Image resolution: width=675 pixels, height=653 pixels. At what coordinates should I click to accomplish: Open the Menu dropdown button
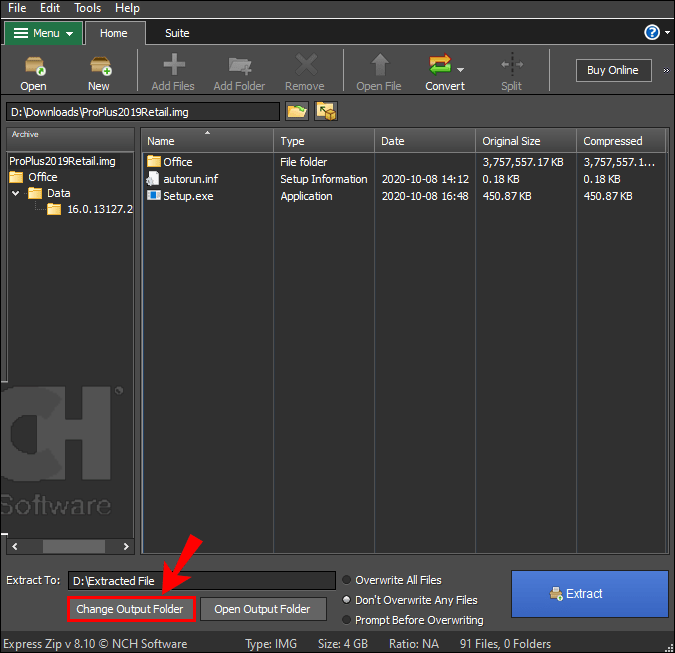point(43,33)
